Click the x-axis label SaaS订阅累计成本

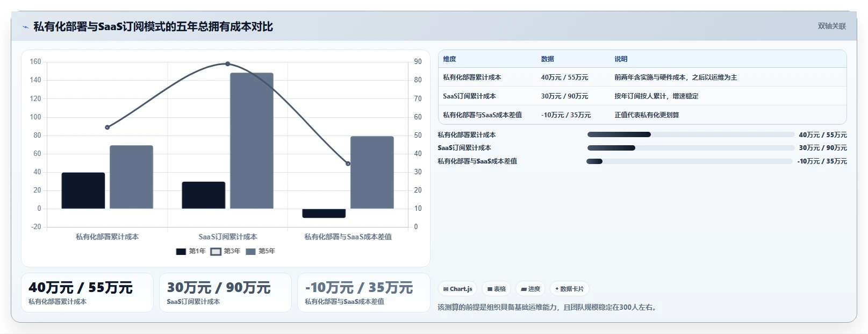coord(228,237)
